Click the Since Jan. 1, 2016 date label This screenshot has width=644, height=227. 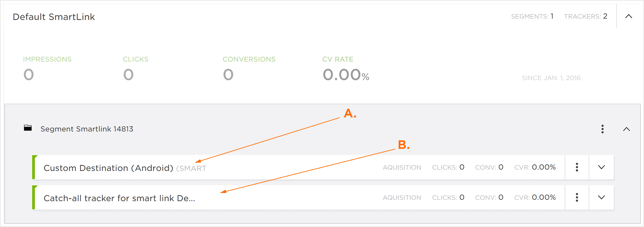tap(551, 78)
